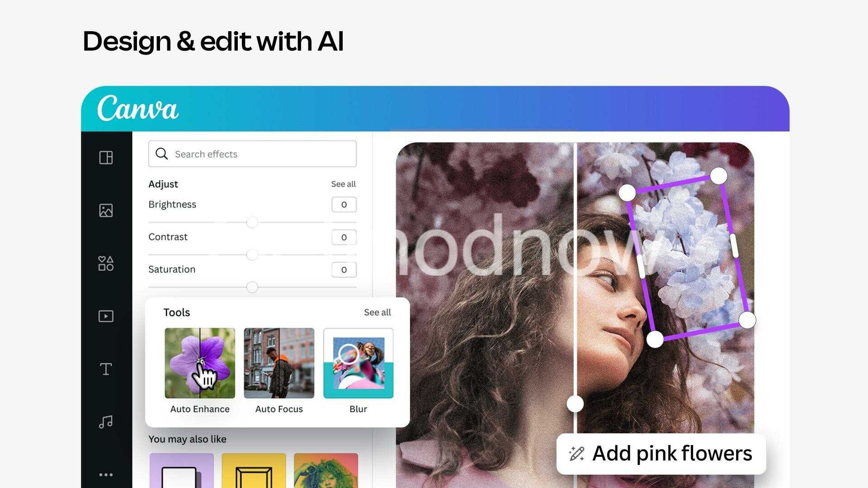Open the Elements/Shapes panel icon
This screenshot has height=488, width=868.
coord(105,263)
